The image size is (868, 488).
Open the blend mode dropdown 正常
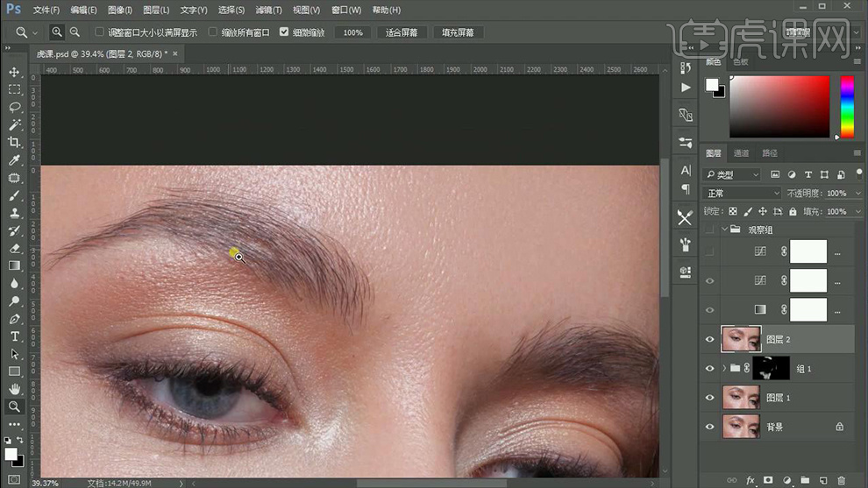(x=742, y=193)
